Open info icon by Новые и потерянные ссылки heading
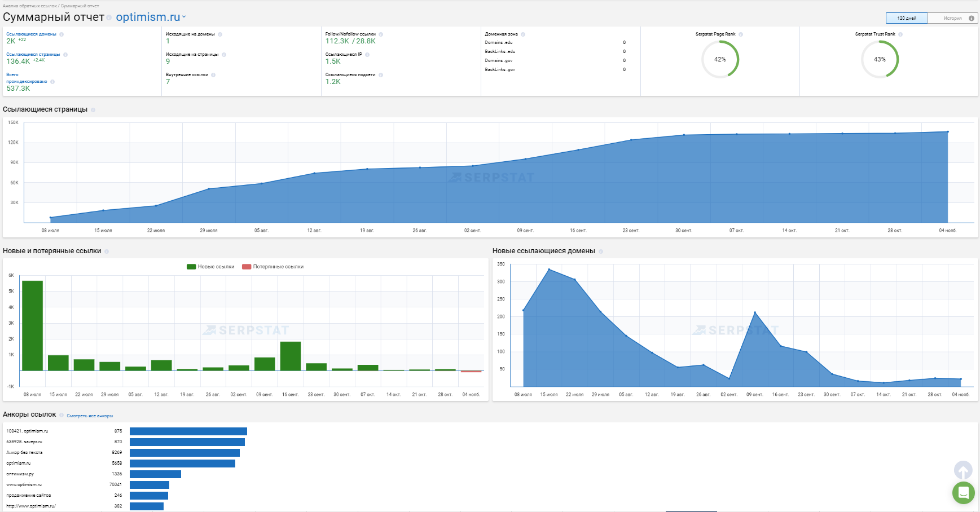 tap(107, 251)
